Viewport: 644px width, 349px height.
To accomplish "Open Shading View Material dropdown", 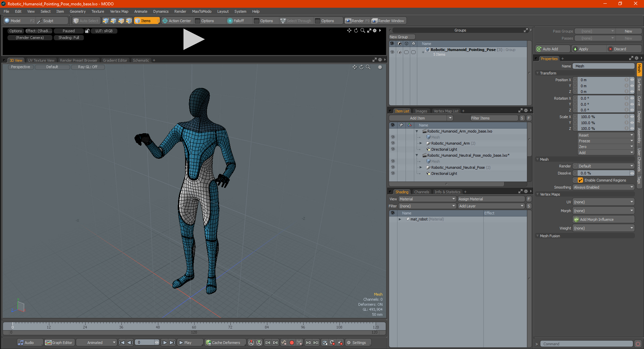I will click(x=427, y=199).
